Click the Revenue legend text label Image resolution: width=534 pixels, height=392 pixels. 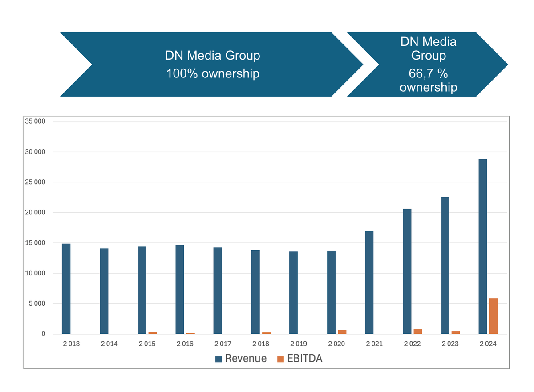click(245, 359)
